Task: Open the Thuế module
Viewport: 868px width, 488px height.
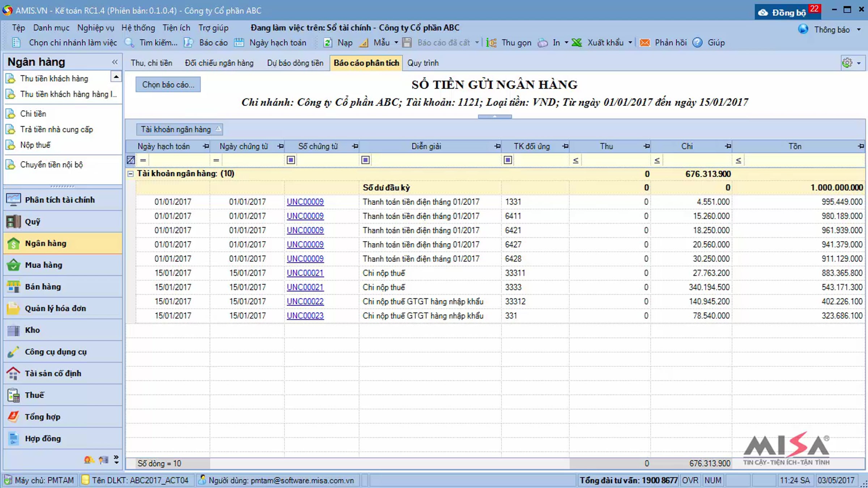Action: tap(63, 395)
